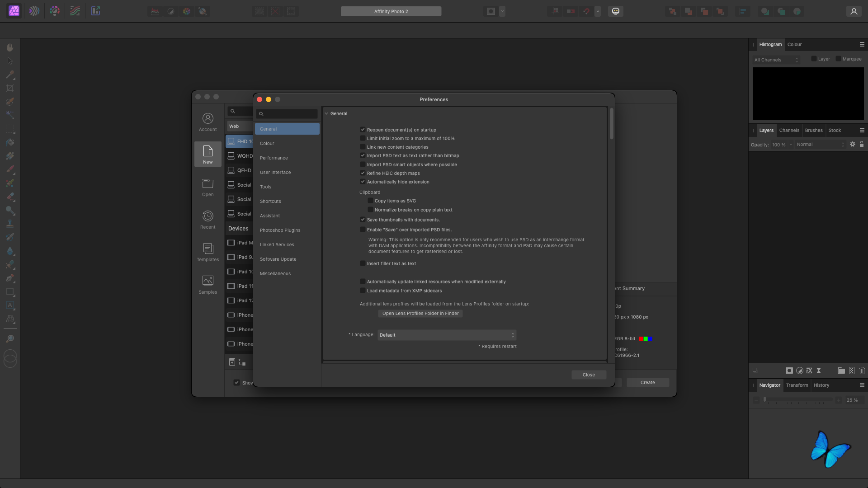The image size is (868, 488).
Task: Click the Preferences vertical scrollbar
Action: click(x=611, y=123)
